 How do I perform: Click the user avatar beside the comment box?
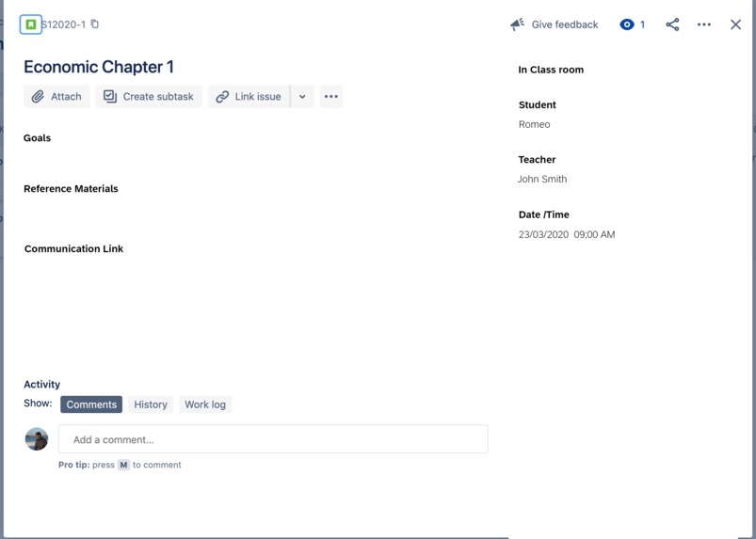tap(37, 438)
